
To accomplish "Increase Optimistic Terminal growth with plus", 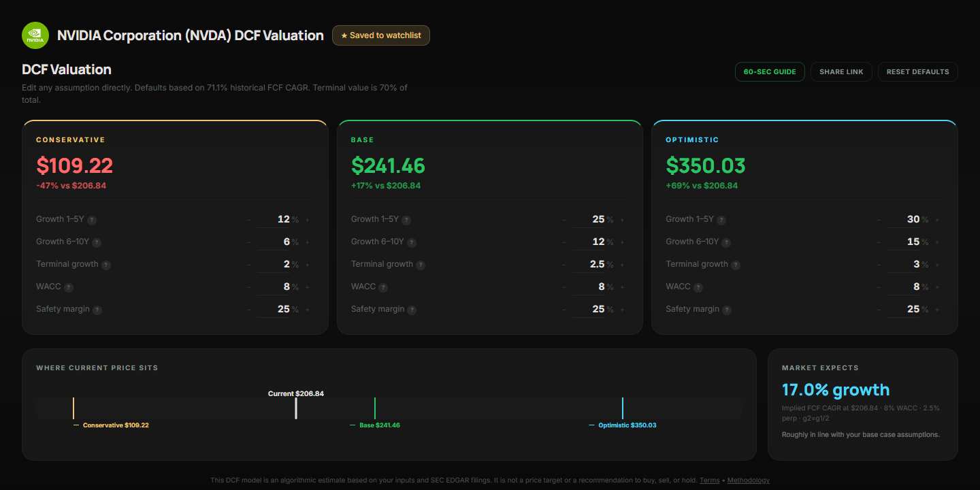I will pos(936,265).
